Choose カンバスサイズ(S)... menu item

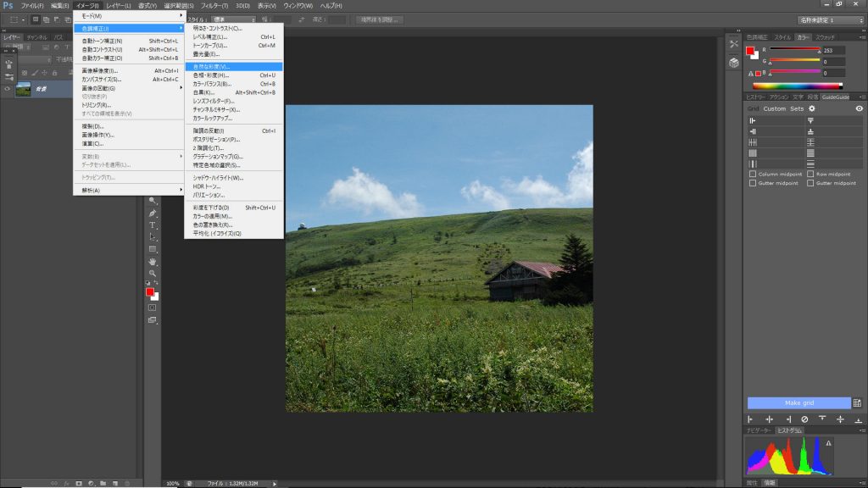[x=129, y=79]
